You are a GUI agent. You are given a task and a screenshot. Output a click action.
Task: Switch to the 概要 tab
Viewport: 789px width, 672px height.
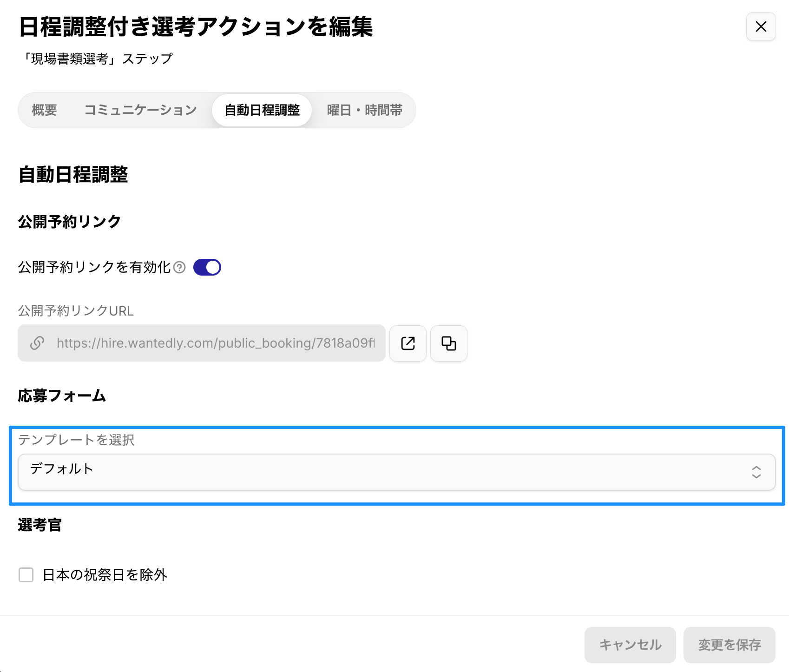tap(44, 110)
